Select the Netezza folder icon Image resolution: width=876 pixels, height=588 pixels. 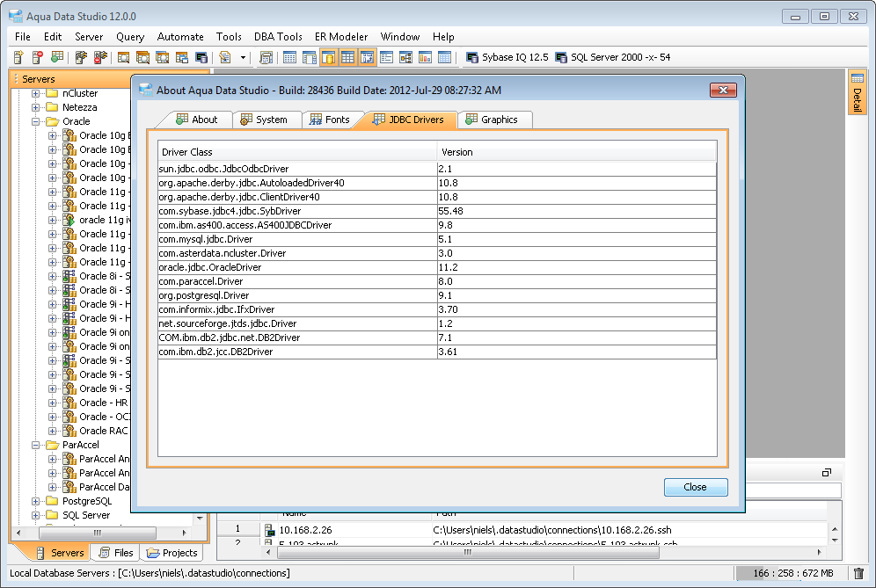[53, 107]
